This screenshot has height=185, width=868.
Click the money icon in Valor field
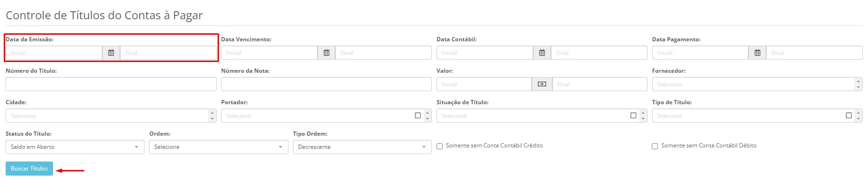click(x=542, y=84)
